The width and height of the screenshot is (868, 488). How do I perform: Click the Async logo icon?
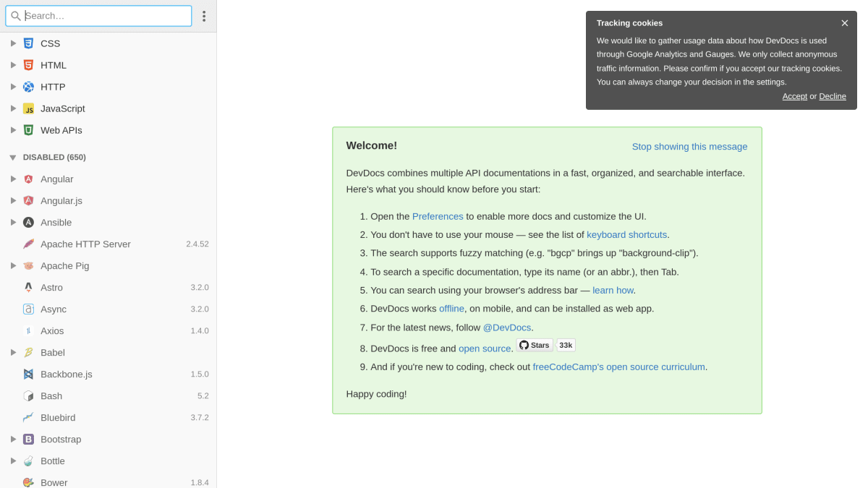coord(28,309)
